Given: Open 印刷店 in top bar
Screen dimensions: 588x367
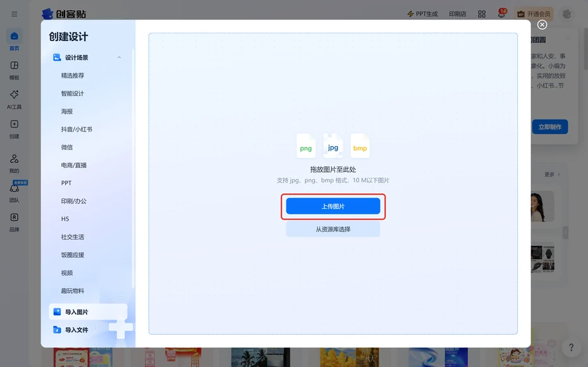Looking at the screenshot, I should (x=458, y=14).
